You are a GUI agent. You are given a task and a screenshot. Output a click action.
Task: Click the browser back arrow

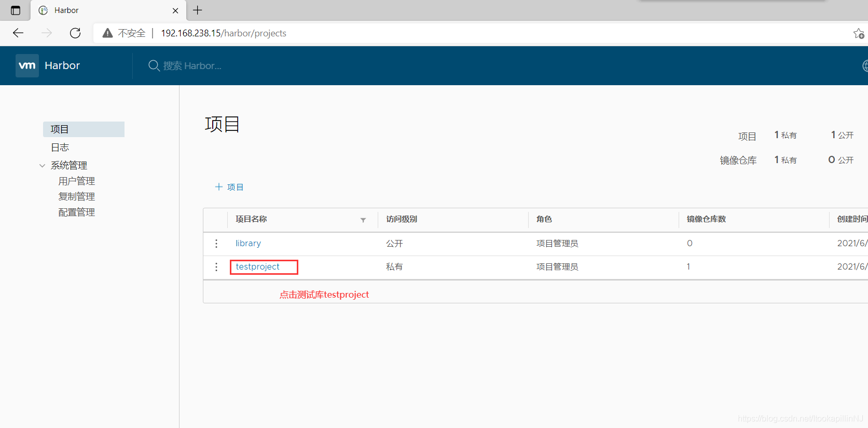click(18, 33)
